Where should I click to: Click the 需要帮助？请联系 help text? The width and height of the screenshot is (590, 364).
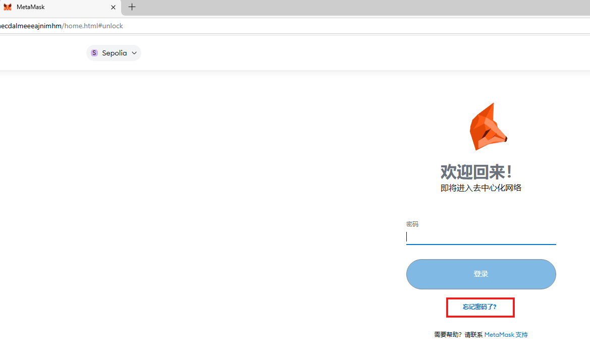pos(458,335)
